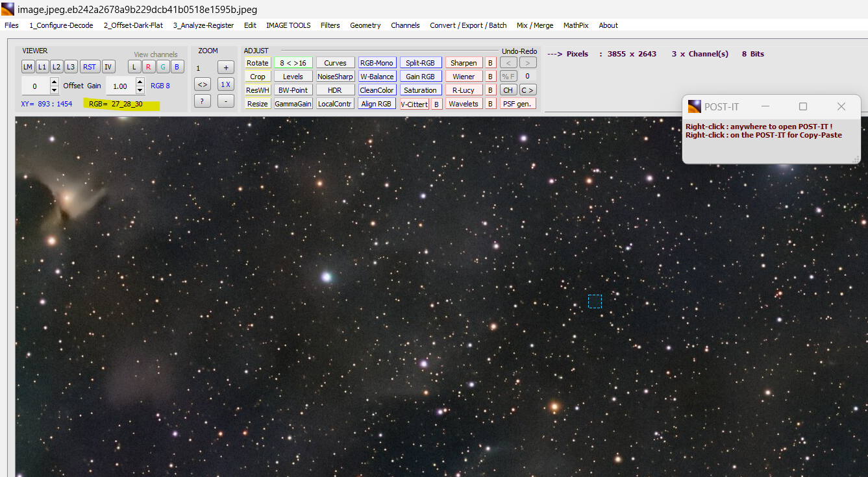Show the L channel in View channels
The width and height of the screenshot is (868, 477).
[134, 67]
